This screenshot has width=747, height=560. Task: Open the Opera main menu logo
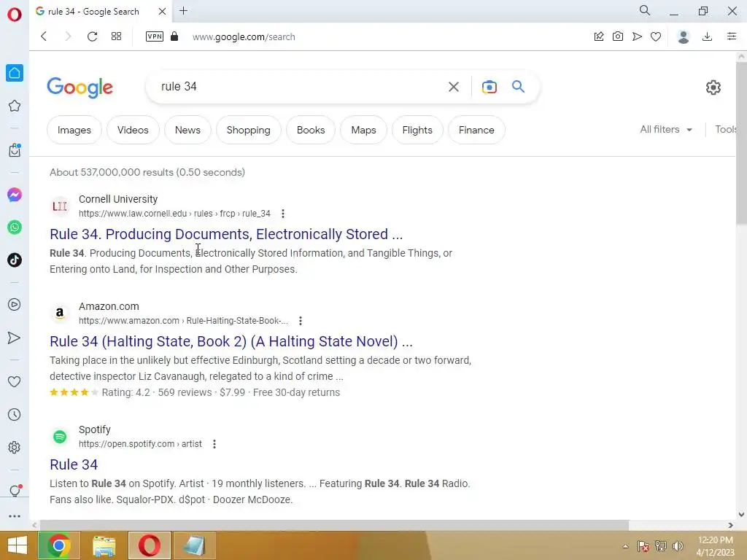tap(15, 15)
